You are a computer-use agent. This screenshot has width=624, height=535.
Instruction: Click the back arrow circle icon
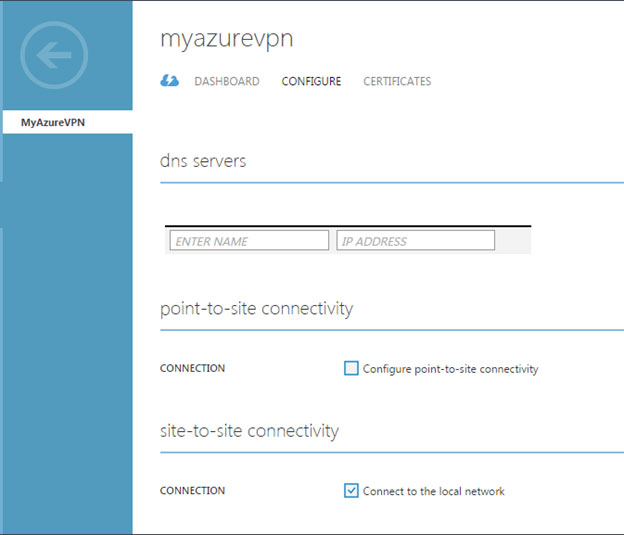tap(54, 55)
